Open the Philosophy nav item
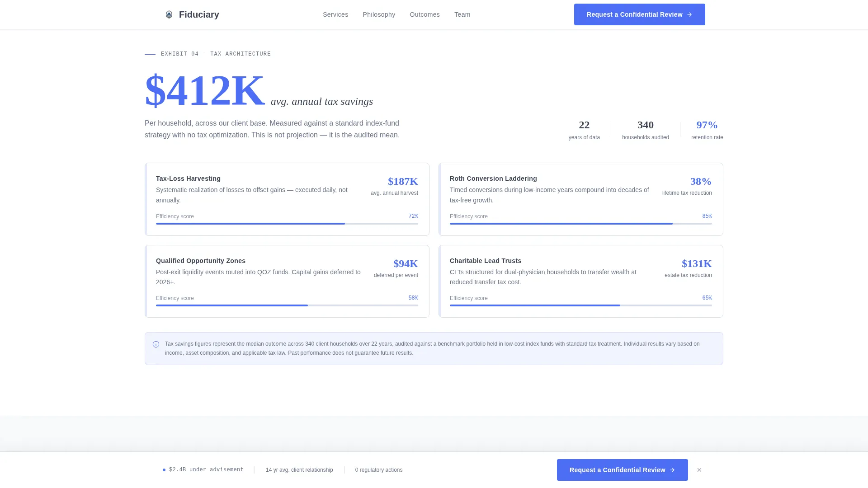 click(x=379, y=14)
